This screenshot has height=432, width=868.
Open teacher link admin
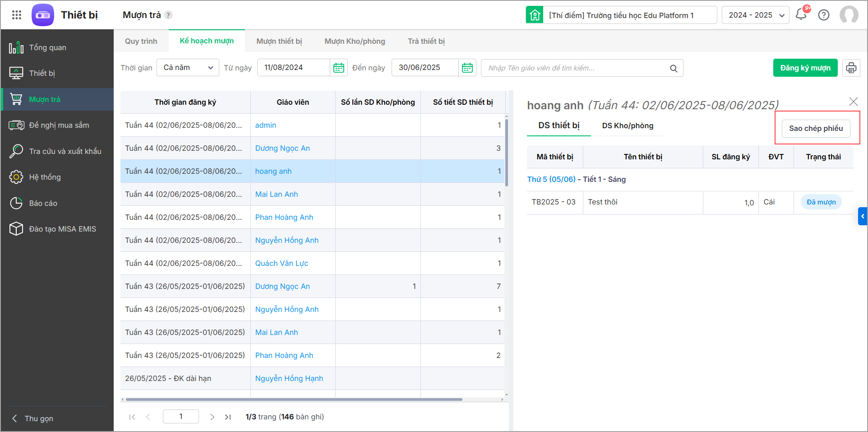point(266,125)
